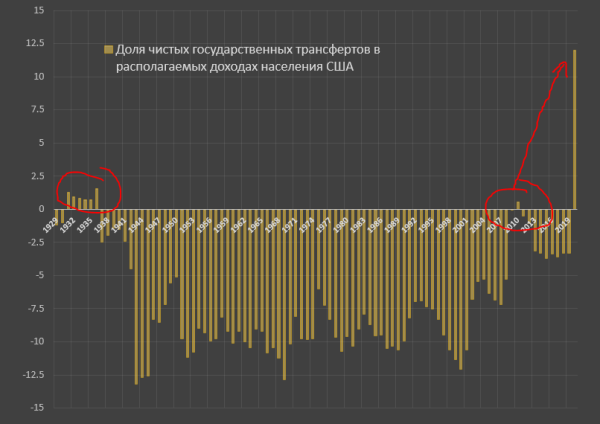The height and width of the screenshot is (424, 600).
Task: Click the 7.5 y-axis label
Action: click(39, 109)
